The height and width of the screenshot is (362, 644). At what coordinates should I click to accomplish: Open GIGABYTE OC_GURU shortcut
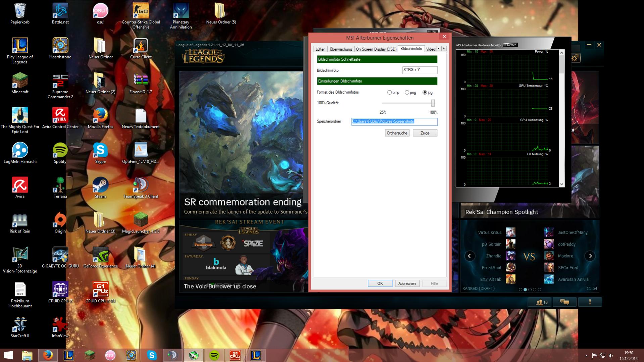tap(60, 258)
